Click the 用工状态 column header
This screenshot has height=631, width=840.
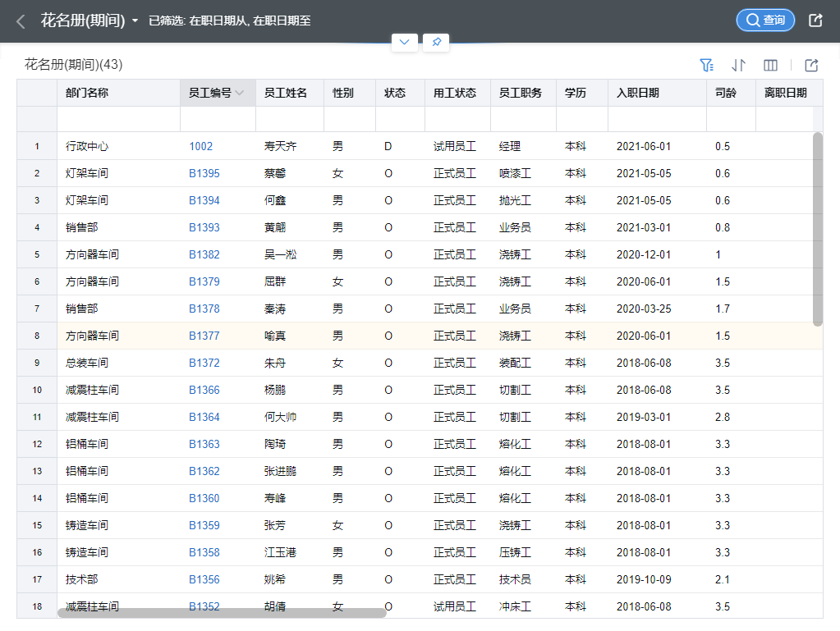tap(457, 93)
